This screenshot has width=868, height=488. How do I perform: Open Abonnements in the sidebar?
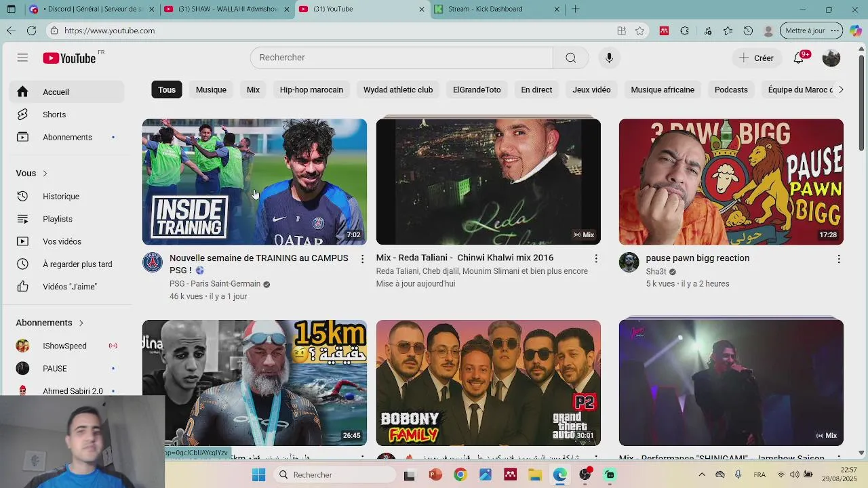click(66, 137)
